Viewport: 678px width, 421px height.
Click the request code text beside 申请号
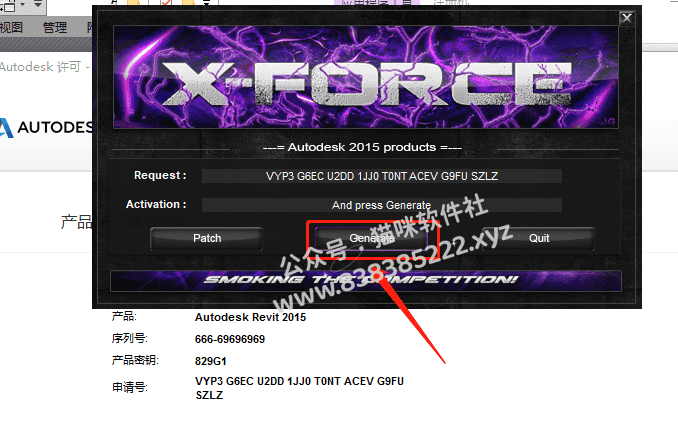[299, 388]
